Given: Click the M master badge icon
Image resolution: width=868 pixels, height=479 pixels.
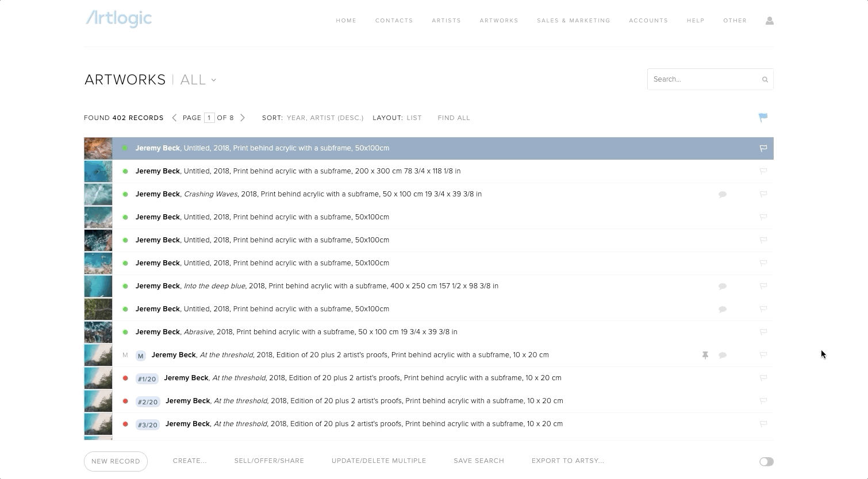Looking at the screenshot, I should click(140, 356).
